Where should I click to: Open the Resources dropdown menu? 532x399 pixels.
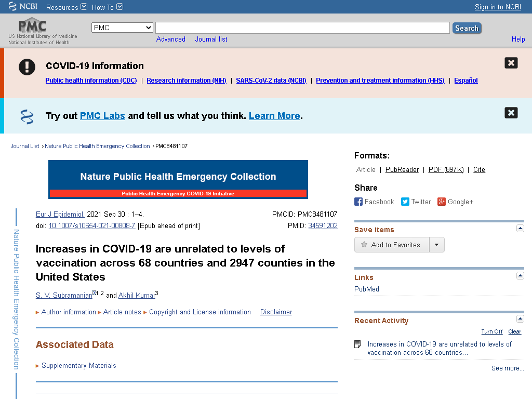tap(66, 7)
